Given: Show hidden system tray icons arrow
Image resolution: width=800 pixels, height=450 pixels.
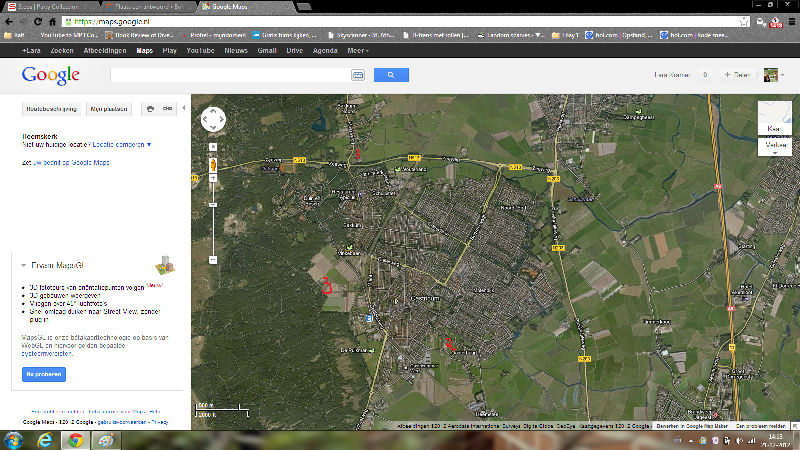Looking at the screenshot, I should [x=691, y=441].
